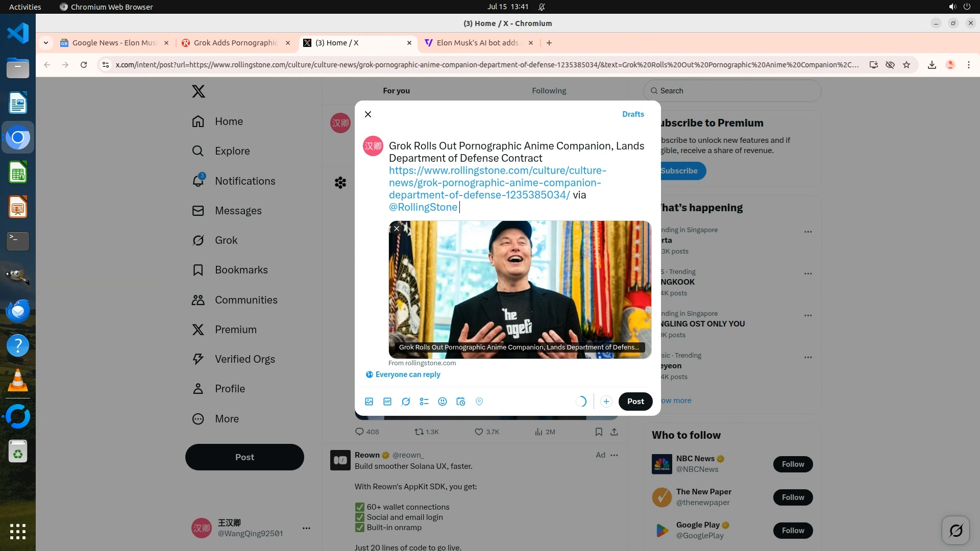This screenshot has height=551, width=980.
Task: Open Drafts link
Action: [633, 114]
